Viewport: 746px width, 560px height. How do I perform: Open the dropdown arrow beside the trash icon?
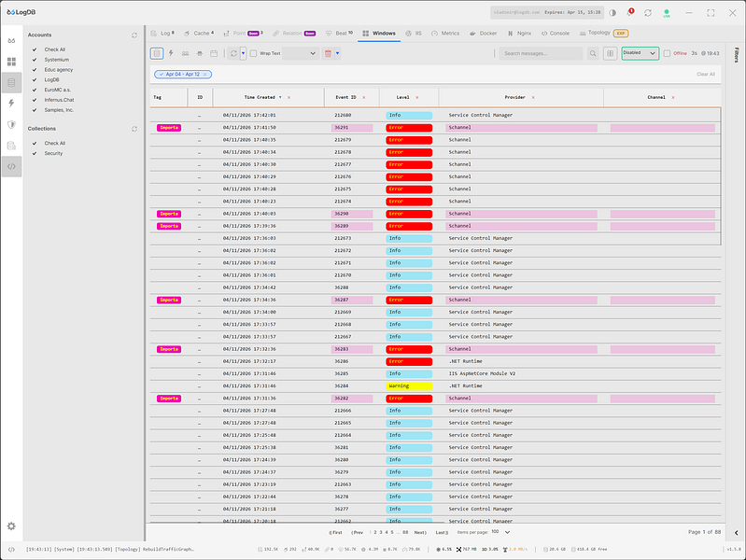coord(338,53)
